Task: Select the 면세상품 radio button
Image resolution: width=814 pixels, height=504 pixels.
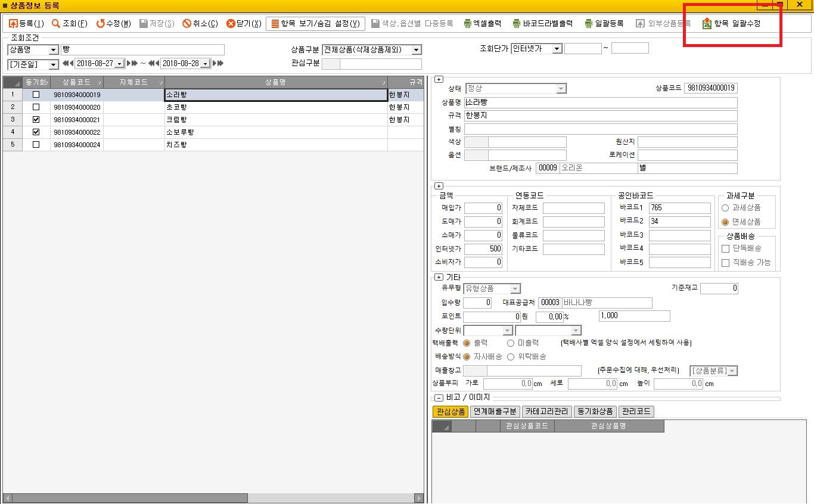Action: click(x=725, y=222)
